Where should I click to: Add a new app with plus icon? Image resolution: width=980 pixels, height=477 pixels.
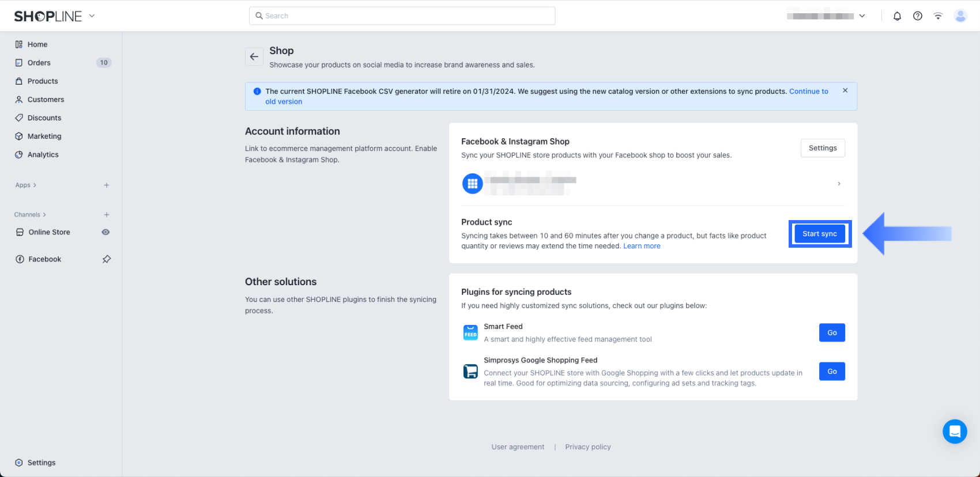(x=107, y=185)
